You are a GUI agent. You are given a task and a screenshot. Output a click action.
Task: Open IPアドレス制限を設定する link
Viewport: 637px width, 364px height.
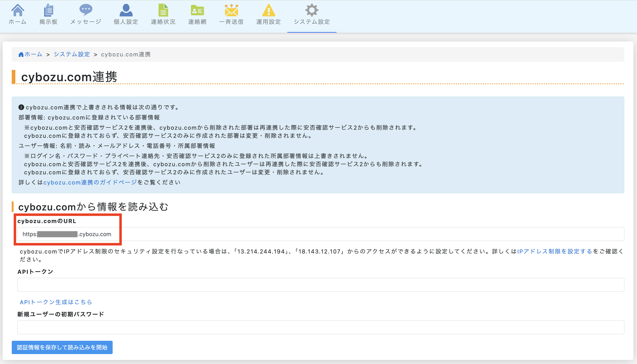[555, 251]
